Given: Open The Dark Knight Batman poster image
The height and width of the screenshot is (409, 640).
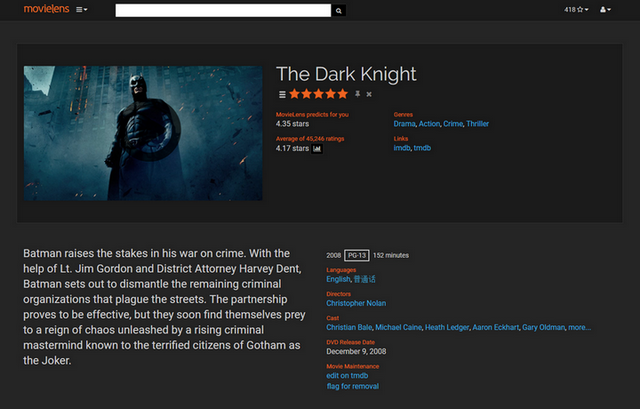Looking at the screenshot, I should 143,133.
